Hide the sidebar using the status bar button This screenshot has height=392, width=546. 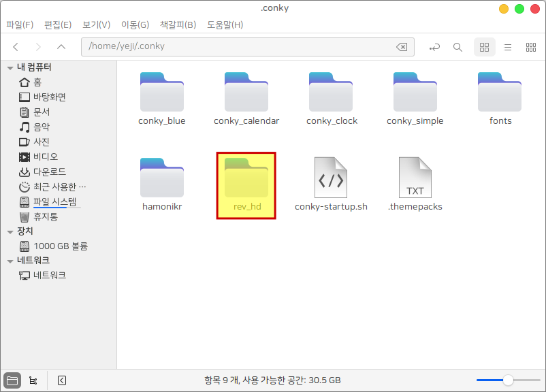61,380
